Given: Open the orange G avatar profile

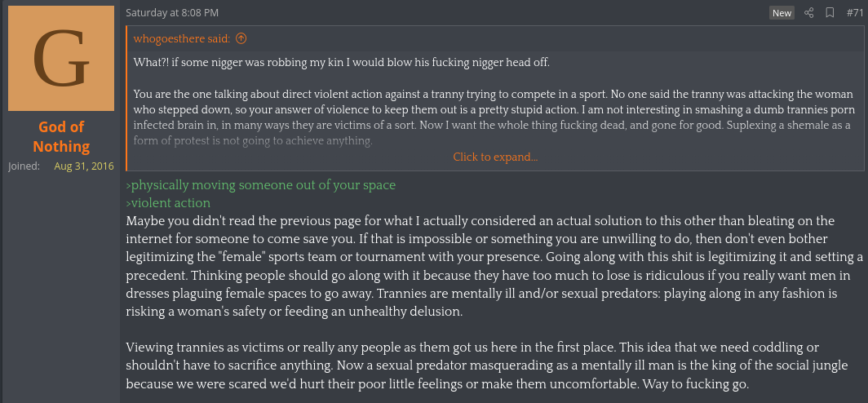Looking at the screenshot, I should (61, 58).
